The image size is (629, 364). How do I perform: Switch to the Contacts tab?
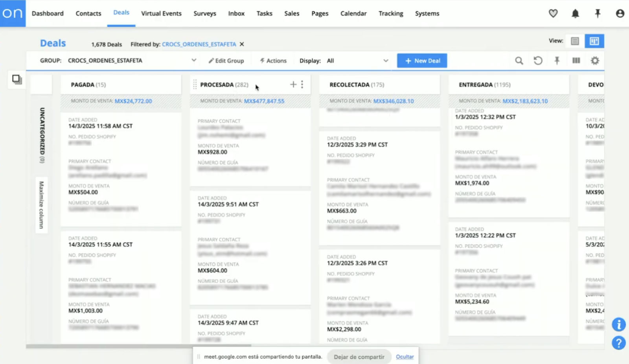point(88,13)
